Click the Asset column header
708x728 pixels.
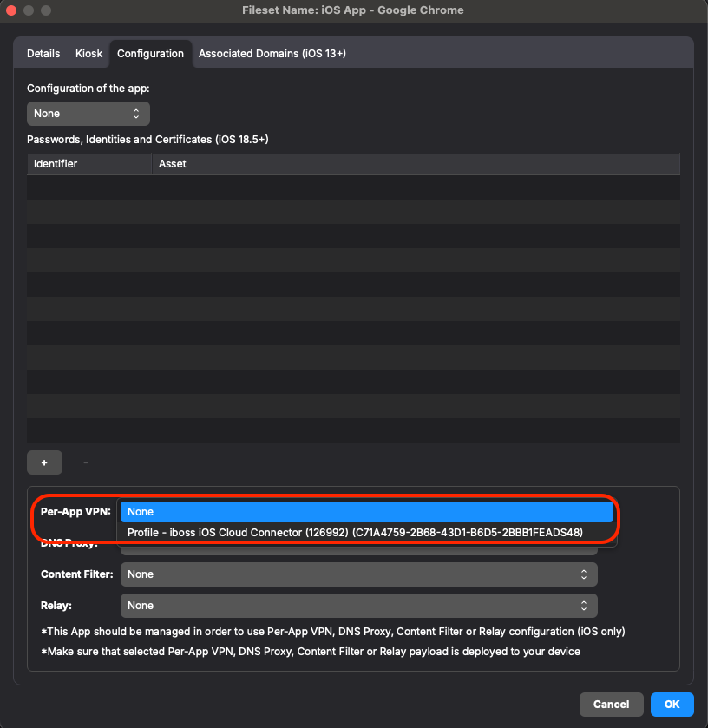[x=416, y=164]
